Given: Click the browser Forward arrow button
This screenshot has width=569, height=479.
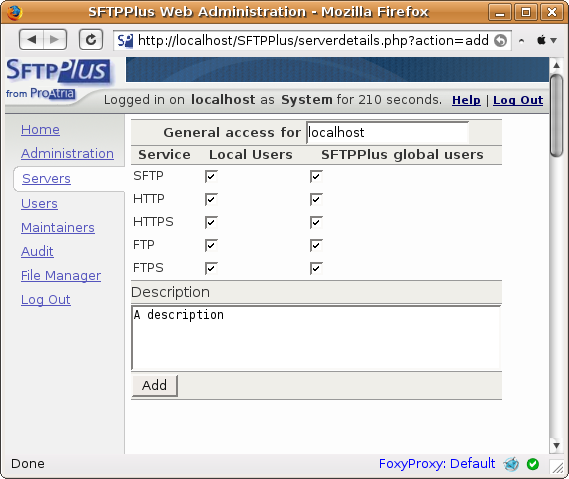Looking at the screenshot, I should [55, 39].
